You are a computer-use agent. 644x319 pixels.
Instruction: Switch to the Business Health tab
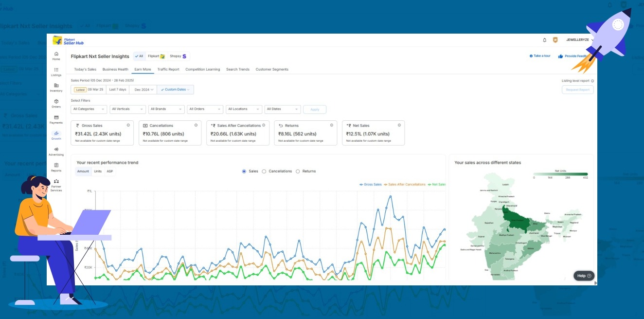click(115, 70)
